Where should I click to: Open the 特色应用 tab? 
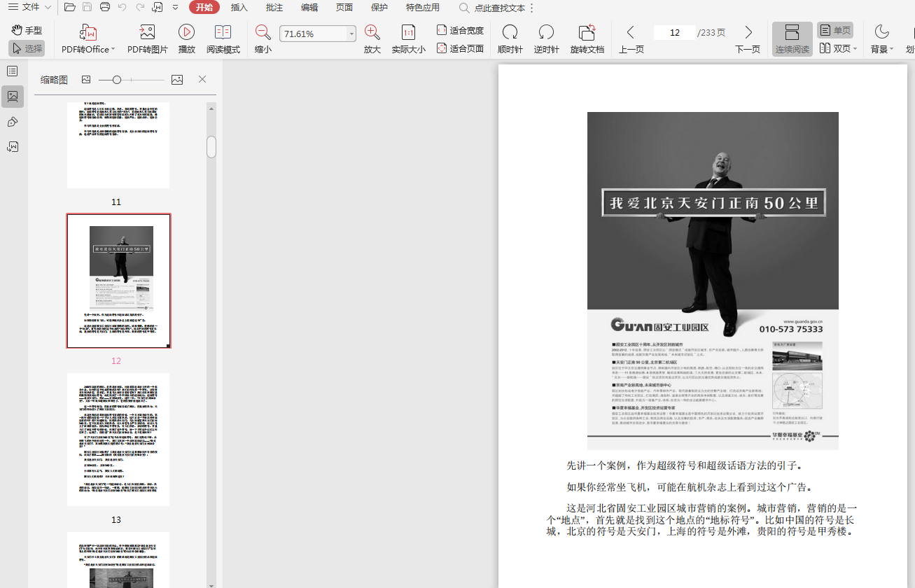(423, 7)
